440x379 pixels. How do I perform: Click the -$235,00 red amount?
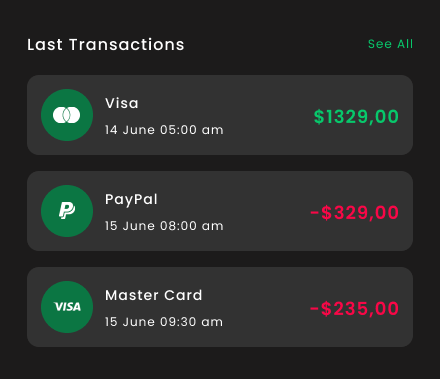(x=354, y=309)
